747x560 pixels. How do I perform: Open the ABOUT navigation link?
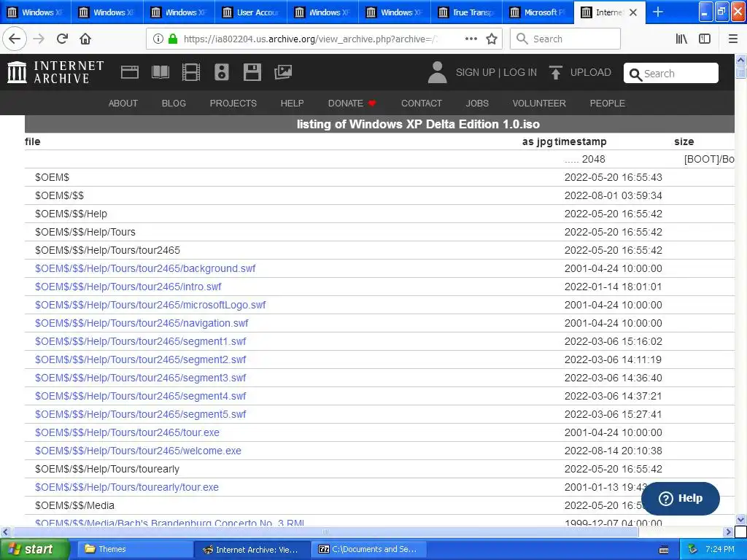[123, 103]
